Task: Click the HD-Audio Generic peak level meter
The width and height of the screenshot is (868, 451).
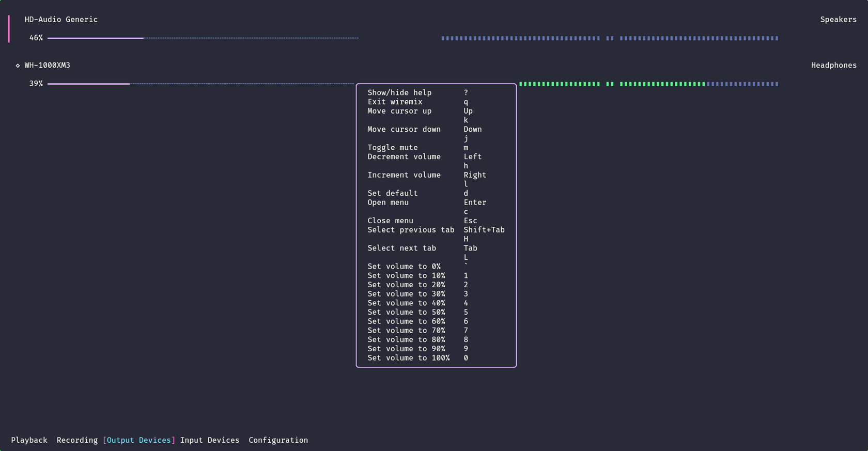Action: (x=610, y=38)
